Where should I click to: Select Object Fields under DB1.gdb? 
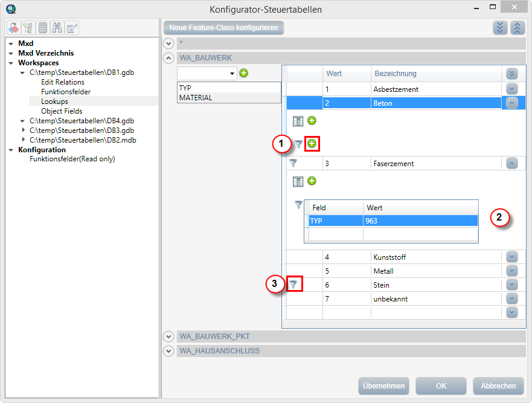click(62, 111)
